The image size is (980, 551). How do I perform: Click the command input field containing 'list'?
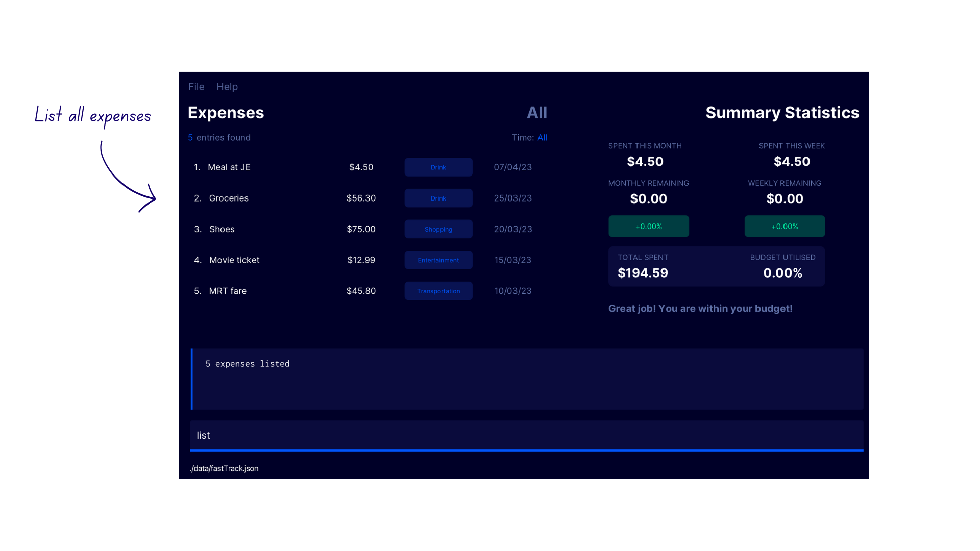click(527, 436)
